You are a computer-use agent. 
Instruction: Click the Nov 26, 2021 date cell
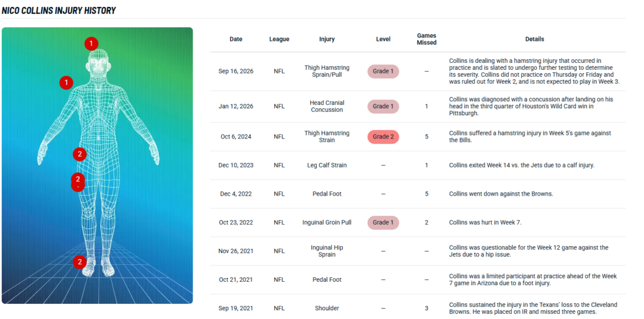tap(236, 251)
